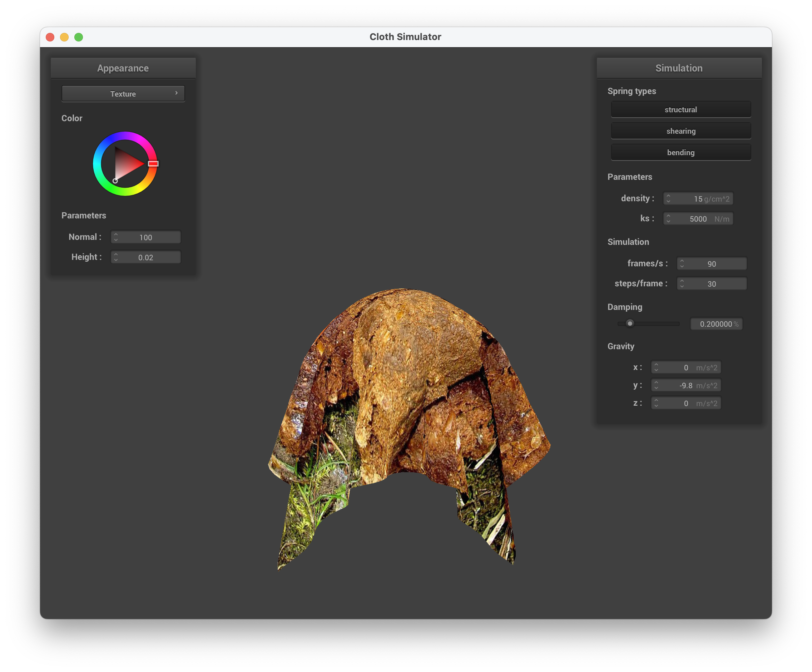Click the Height value stepper arrows
Viewport: 812px width, 672px height.
116,257
